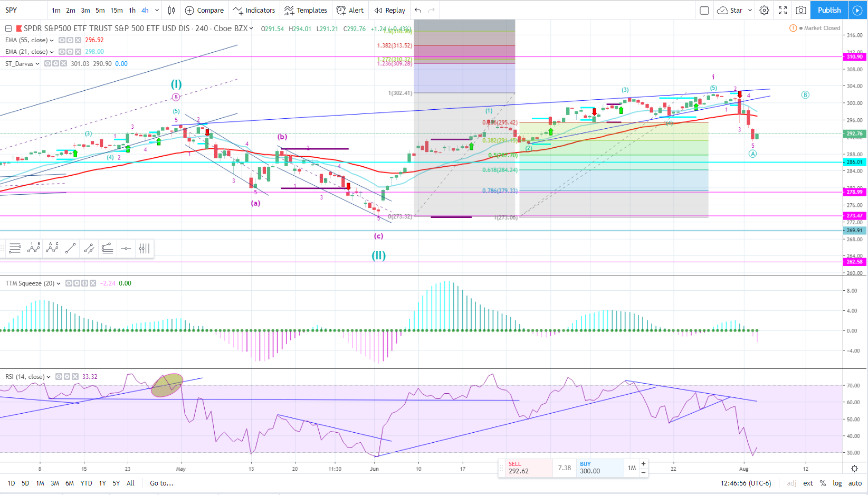Viewport: 868px width, 495px height.
Task: Expand the timeframe dropdown next to 4h
Action: (157, 10)
